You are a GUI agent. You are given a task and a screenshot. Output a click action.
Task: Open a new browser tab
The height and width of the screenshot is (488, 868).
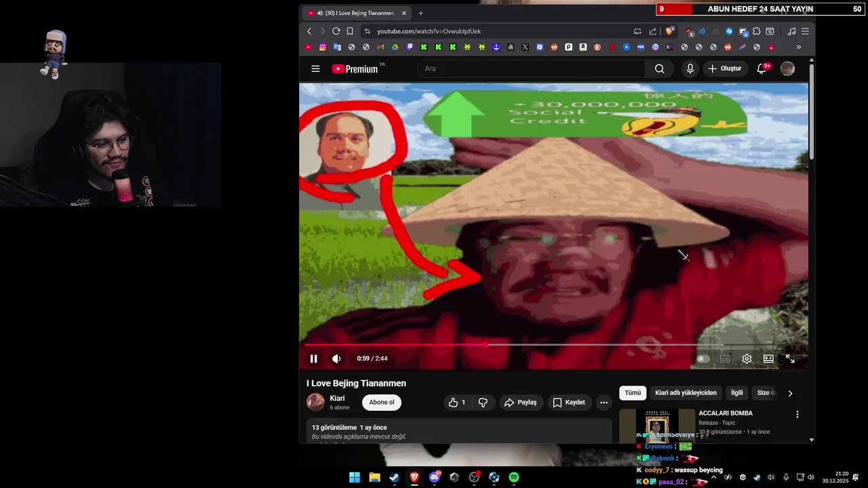tap(420, 13)
